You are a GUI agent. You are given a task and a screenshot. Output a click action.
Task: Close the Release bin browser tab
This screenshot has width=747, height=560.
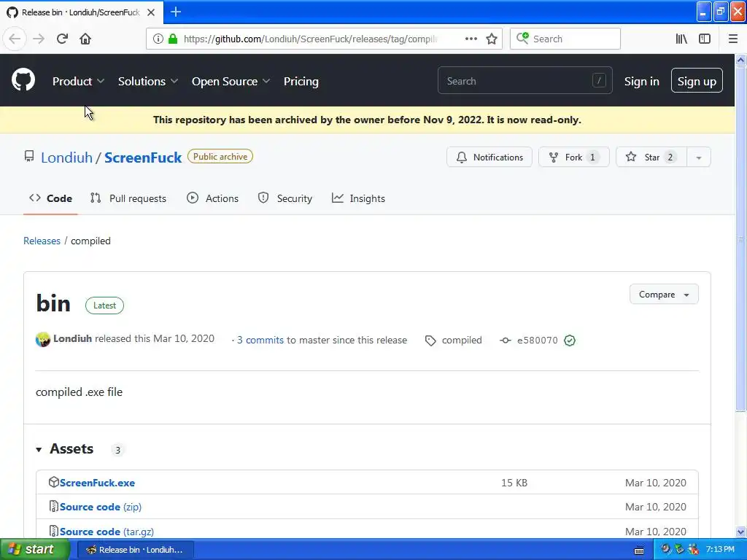pyautogui.click(x=151, y=12)
